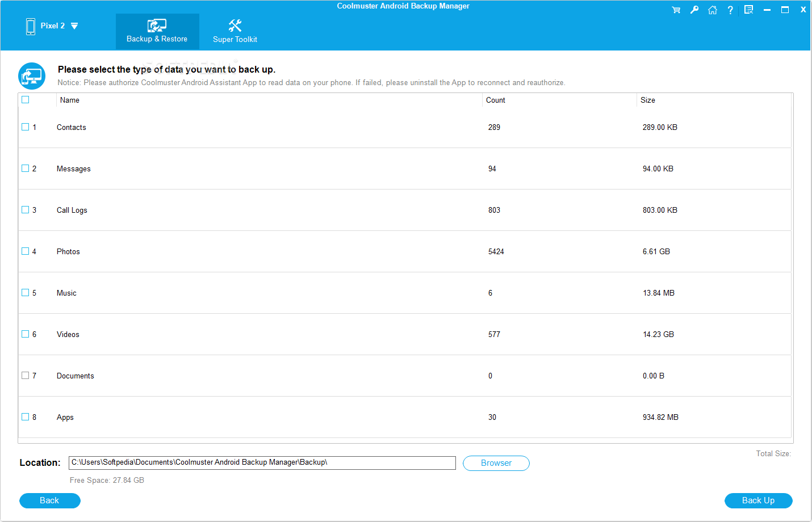Image resolution: width=812 pixels, height=522 pixels.
Task: Click the Videos count 577
Action: pos(494,335)
